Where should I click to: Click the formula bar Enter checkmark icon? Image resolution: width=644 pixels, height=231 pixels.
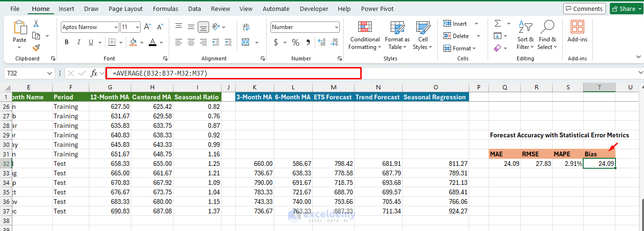(x=82, y=73)
